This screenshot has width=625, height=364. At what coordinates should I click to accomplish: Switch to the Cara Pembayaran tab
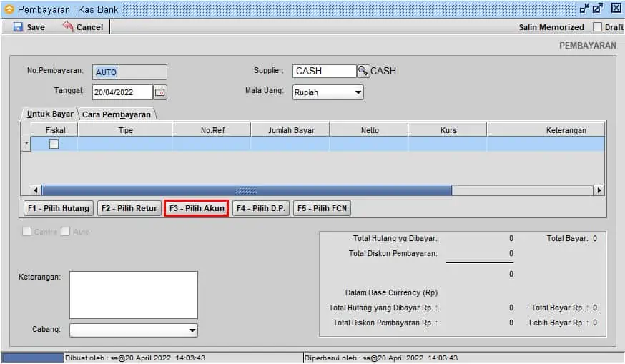[117, 114]
